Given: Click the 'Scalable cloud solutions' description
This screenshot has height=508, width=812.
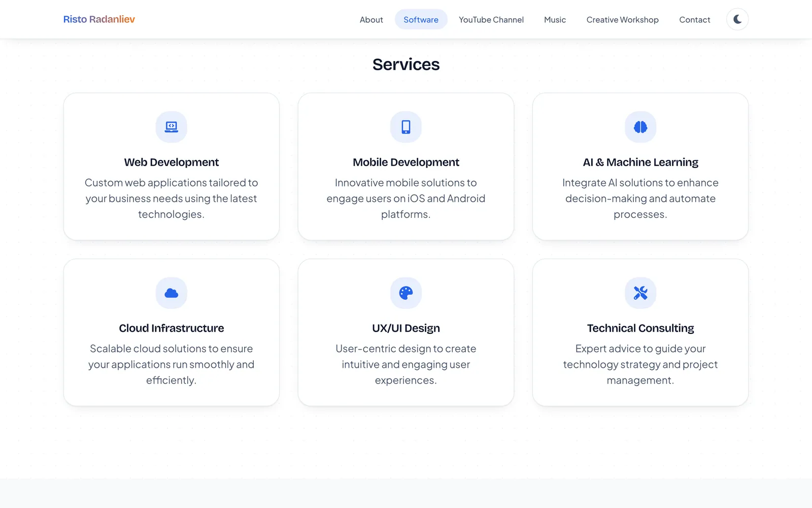Looking at the screenshot, I should click(x=172, y=364).
